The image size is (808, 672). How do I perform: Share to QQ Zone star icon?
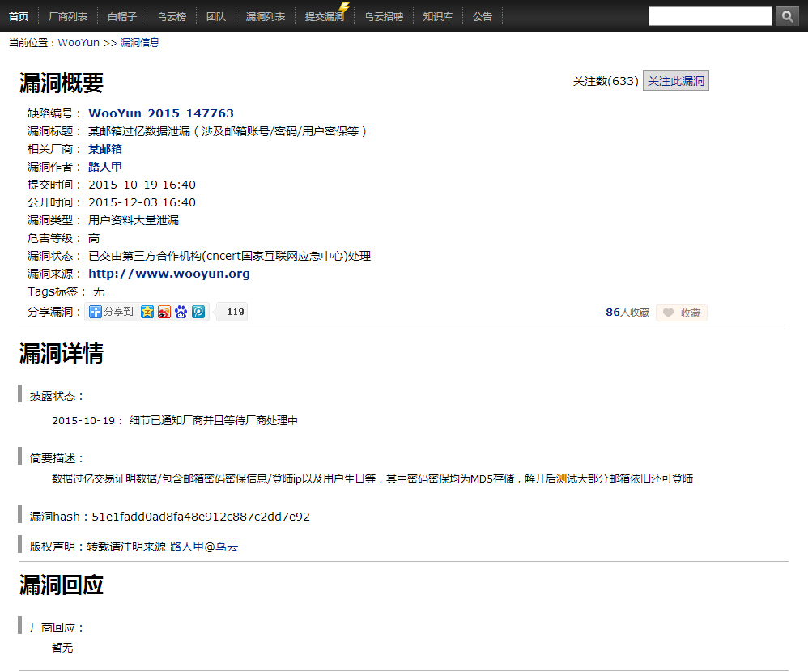point(147,312)
